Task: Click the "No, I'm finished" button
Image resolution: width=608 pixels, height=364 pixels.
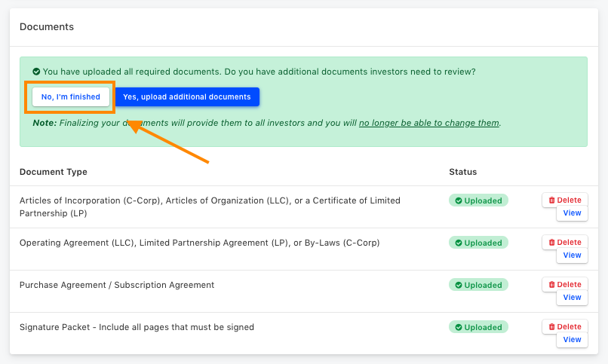Action: click(x=71, y=96)
